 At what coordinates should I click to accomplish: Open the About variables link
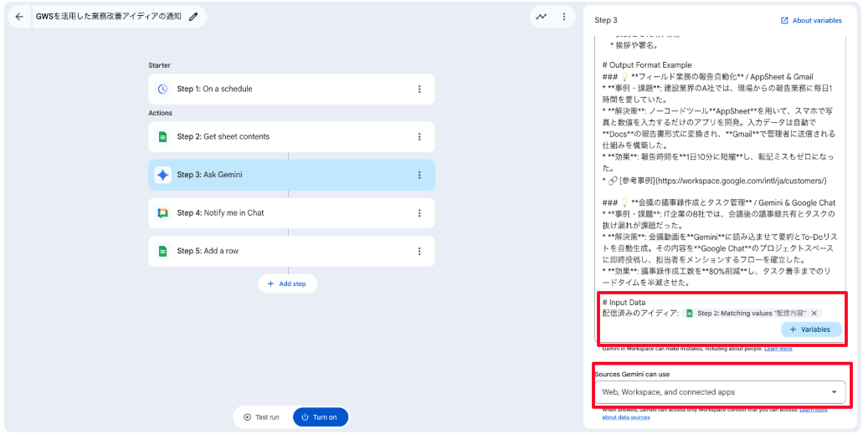[810, 21]
